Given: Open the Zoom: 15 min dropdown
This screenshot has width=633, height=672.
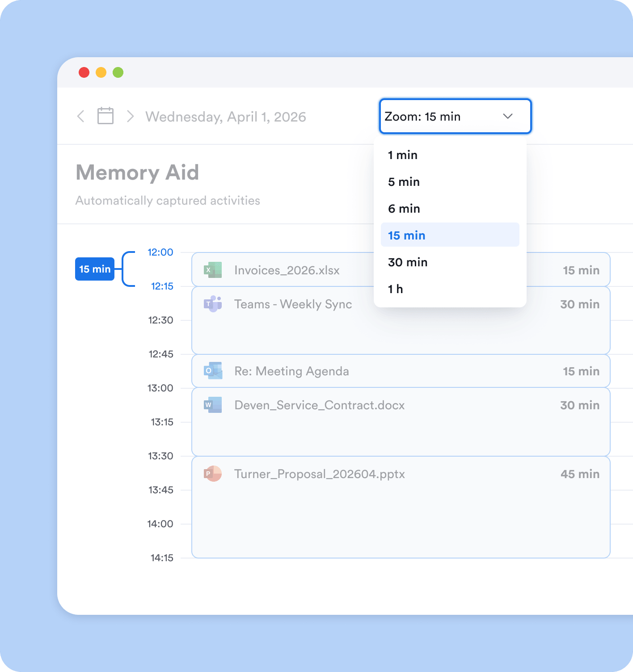Looking at the screenshot, I should tap(455, 116).
